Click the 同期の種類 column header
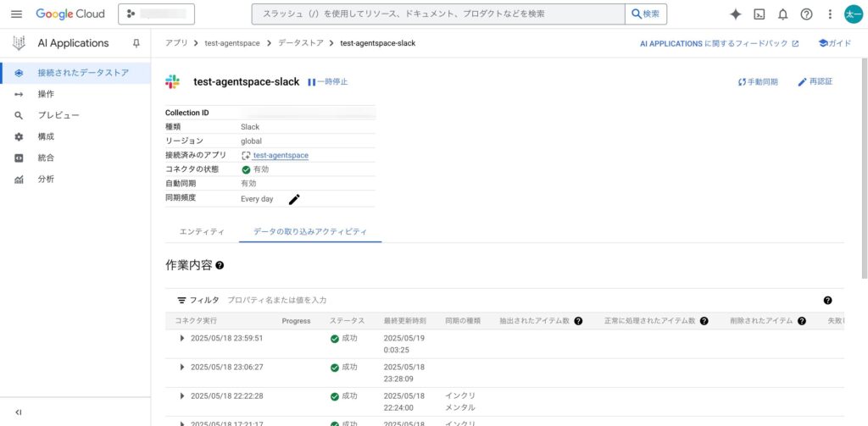 tap(463, 321)
